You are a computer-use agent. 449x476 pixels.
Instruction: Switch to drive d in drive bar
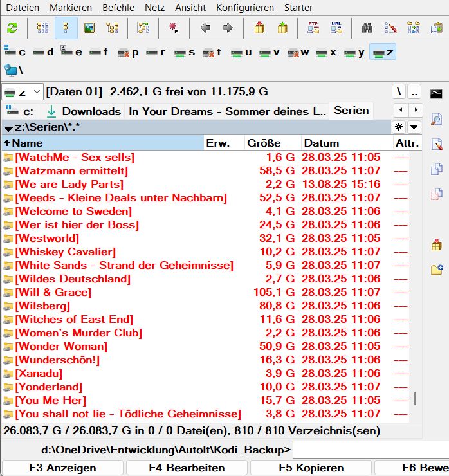click(x=43, y=52)
